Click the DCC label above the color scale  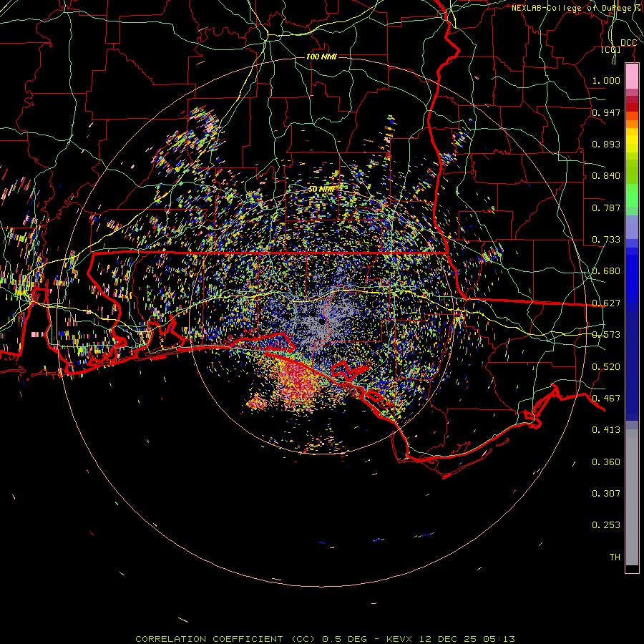(x=628, y=43)
